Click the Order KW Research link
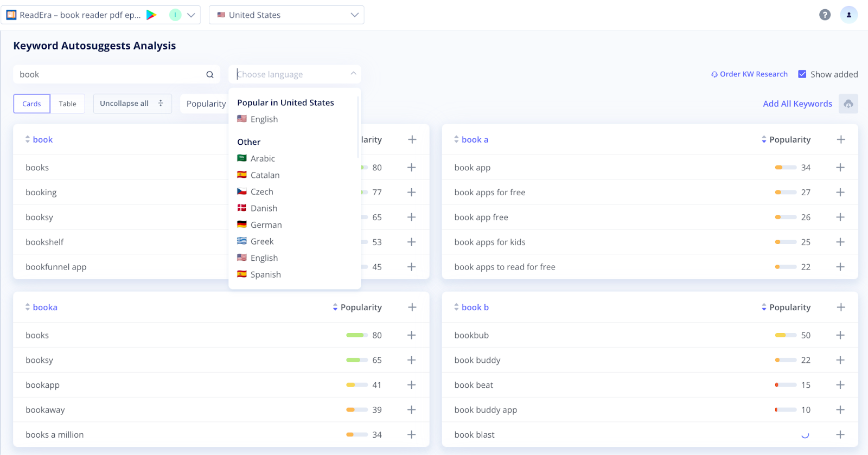868x455 pixels. tap(749, 74)
